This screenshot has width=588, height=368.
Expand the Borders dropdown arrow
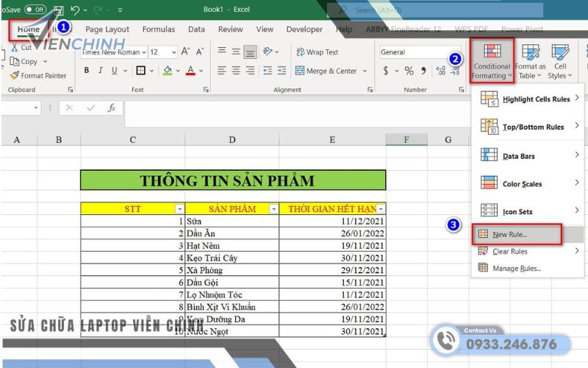point(151,71)
